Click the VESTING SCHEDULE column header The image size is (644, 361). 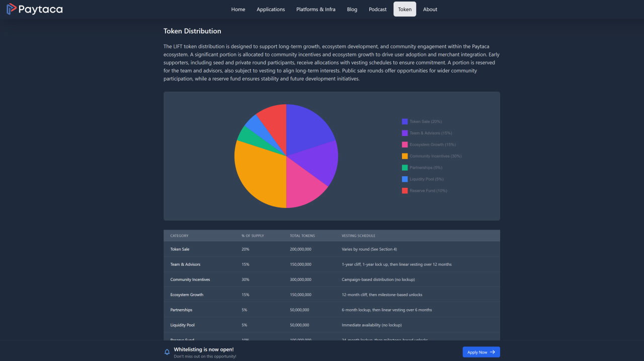358,236
